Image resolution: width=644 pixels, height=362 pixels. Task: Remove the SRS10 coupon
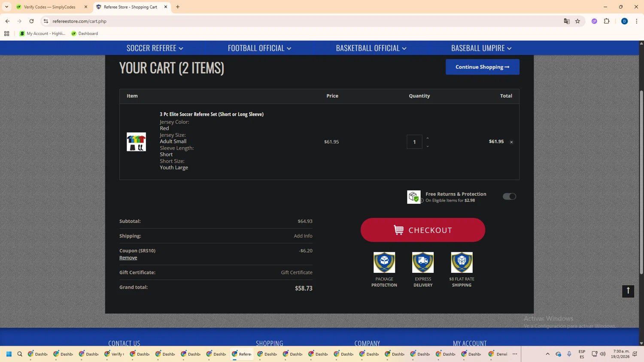click(x=128, y=258)
